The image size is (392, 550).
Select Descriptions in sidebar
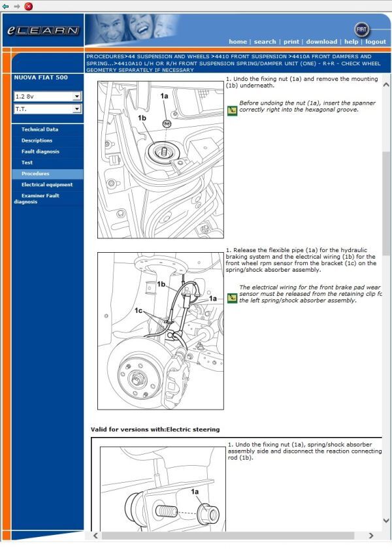click(x=37, y=140)
